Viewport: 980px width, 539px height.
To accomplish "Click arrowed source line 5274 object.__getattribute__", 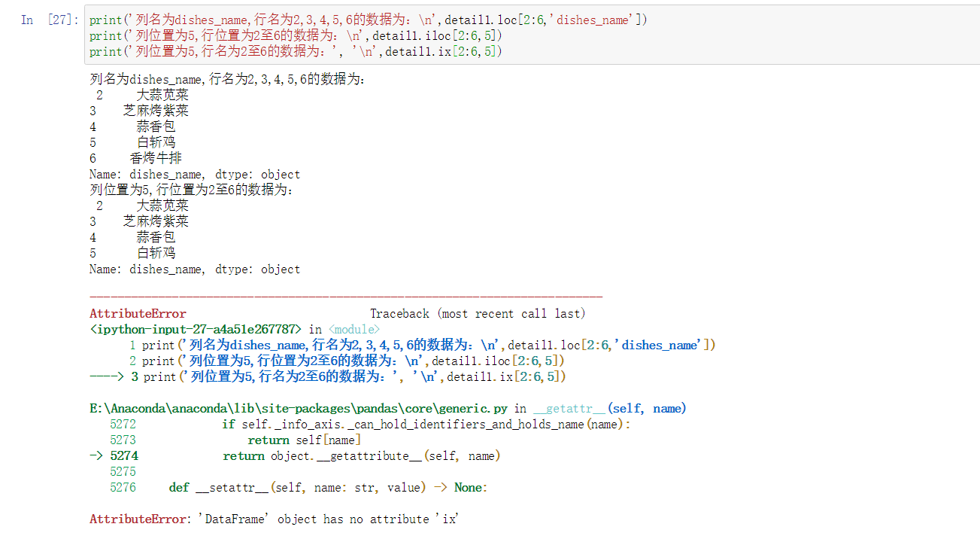I will click(295, 455).
